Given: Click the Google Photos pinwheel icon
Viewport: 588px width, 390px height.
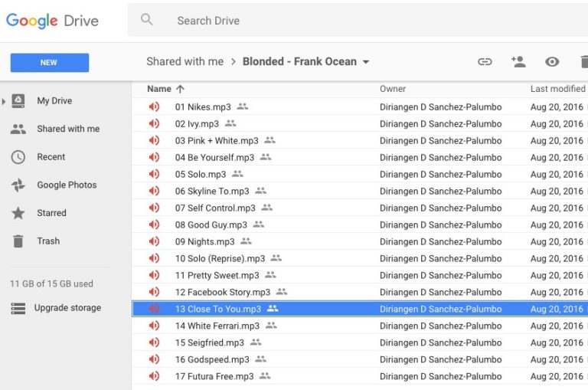Looking at the screenshot, I should point(18,185).
